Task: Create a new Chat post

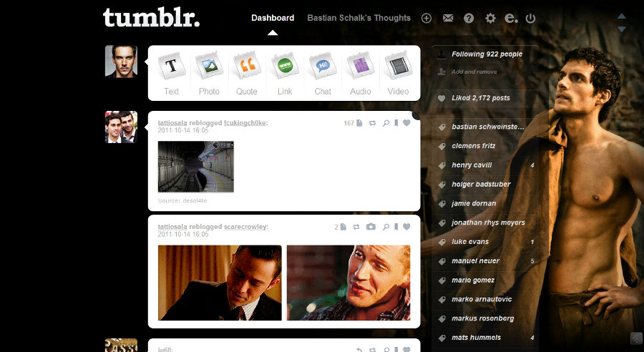Action: 323,74
